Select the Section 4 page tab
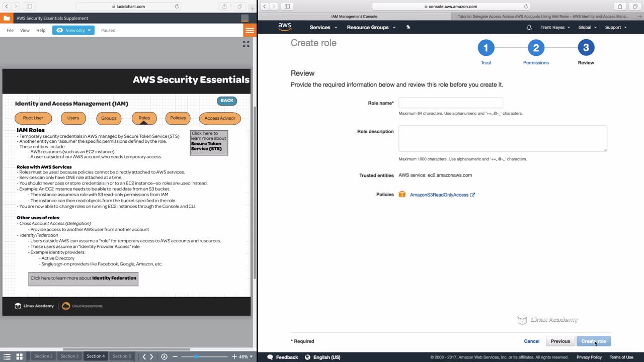The image size is (644, 362). coord(96,356)
